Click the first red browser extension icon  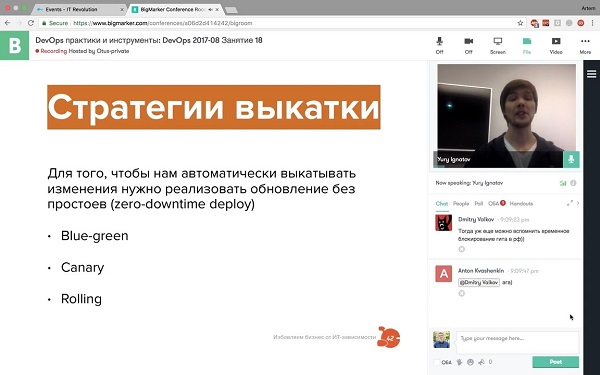tap(535, 23)
